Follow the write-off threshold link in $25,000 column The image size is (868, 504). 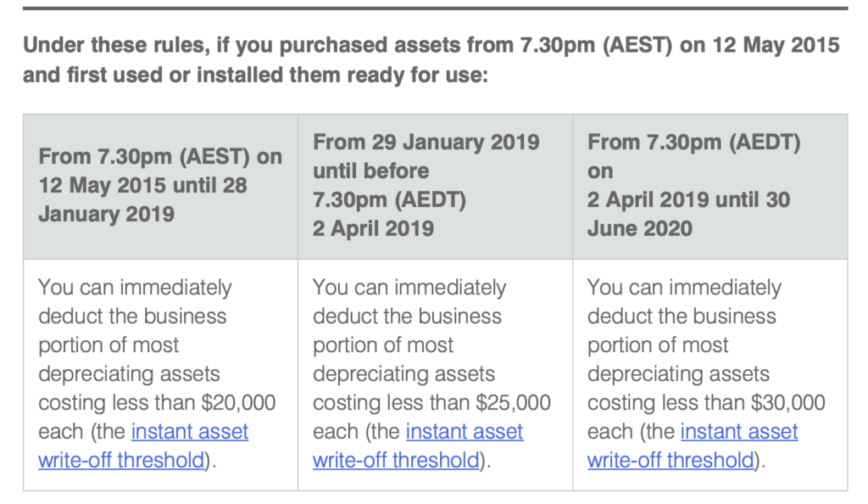[x=465, y=432]
